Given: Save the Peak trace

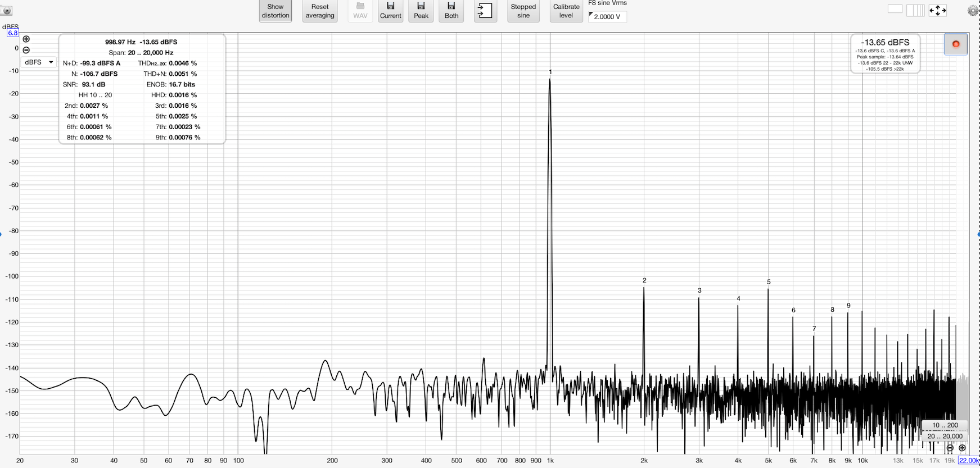Looking at the screenshot, I should [x=421, y=11].
